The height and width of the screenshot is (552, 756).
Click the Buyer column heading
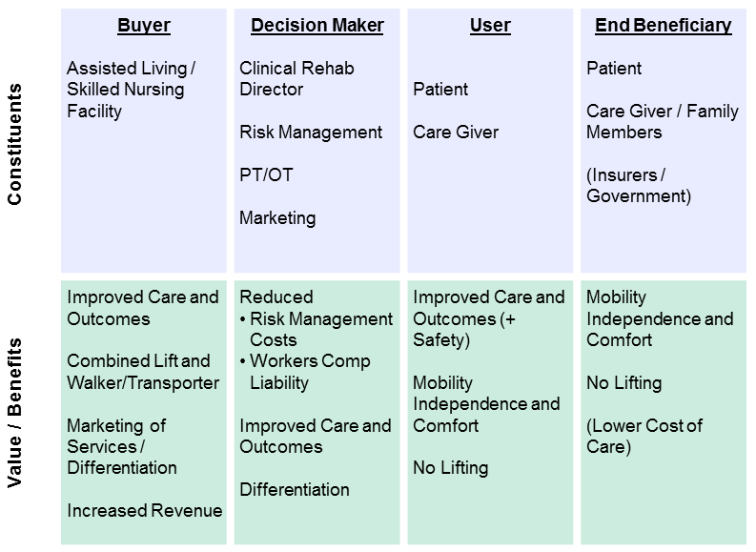[x=144, y=26]
